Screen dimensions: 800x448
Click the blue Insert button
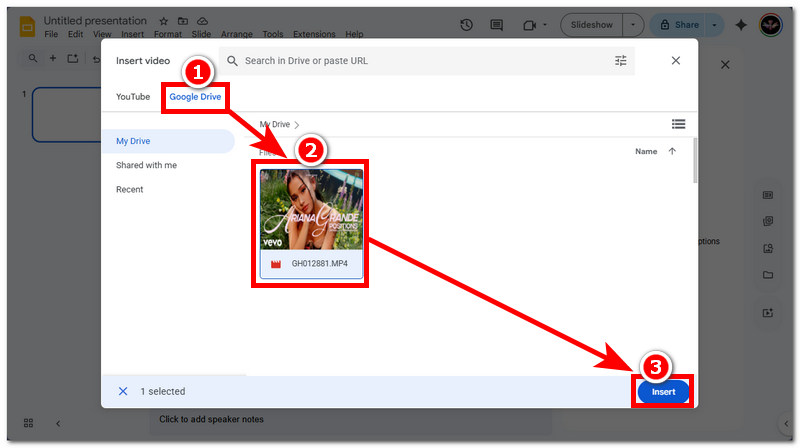[663, 392]
